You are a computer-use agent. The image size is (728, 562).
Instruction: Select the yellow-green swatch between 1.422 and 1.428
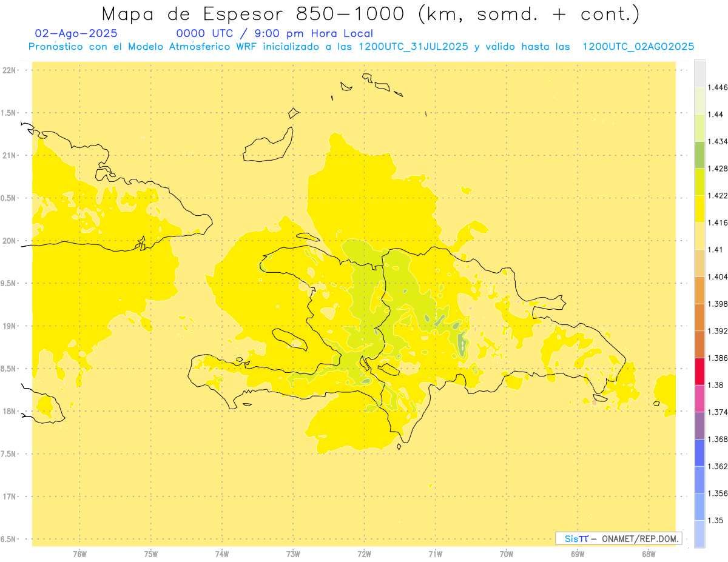[699, 182]
